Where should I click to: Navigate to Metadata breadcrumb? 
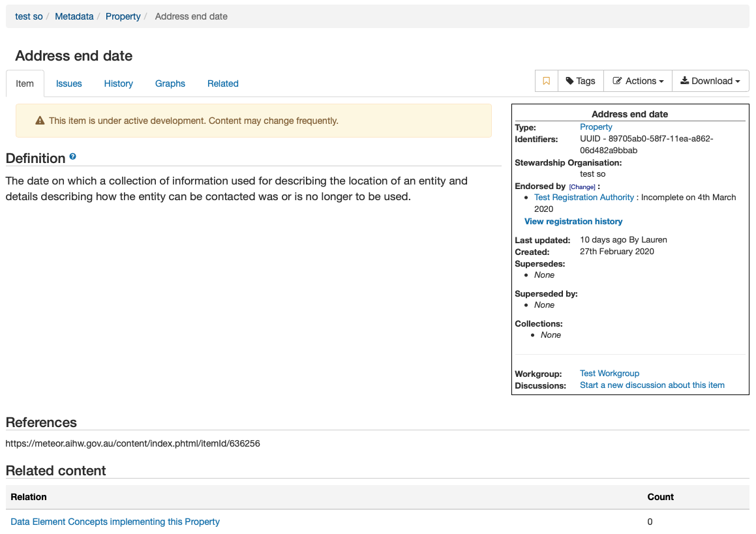(x=74, y=16)
